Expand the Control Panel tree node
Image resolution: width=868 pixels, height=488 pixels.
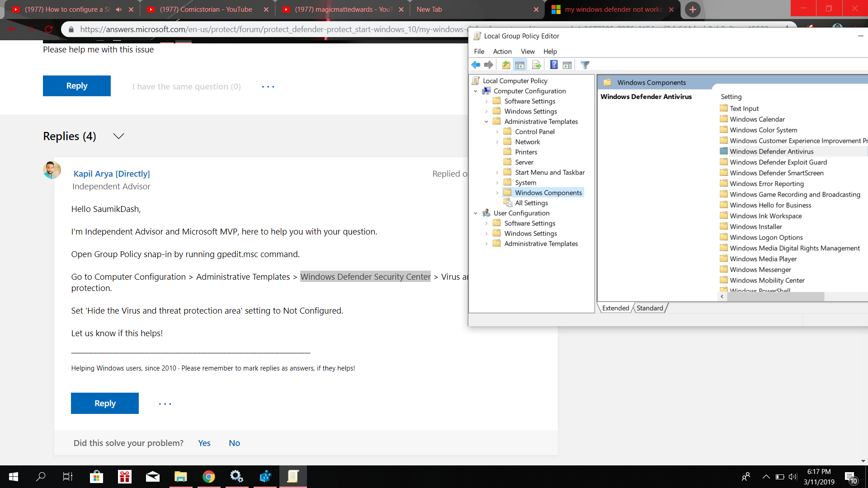(497, 132)
